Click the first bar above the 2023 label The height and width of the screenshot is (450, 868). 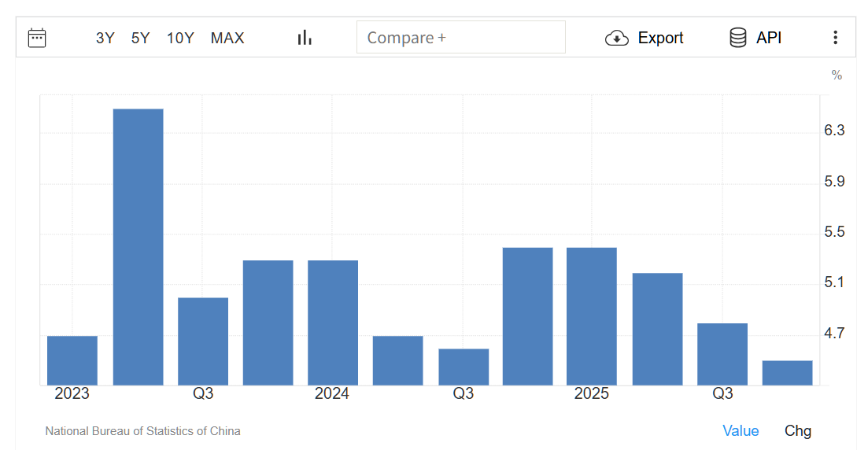point(72,360)
